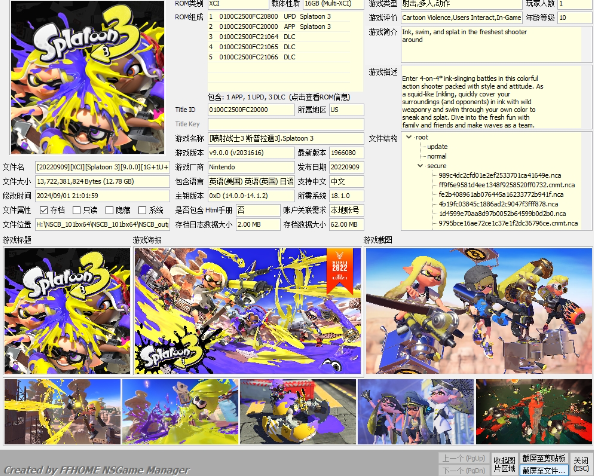Select the 1d4999e70ea8d97b...nca file entry

502,214
